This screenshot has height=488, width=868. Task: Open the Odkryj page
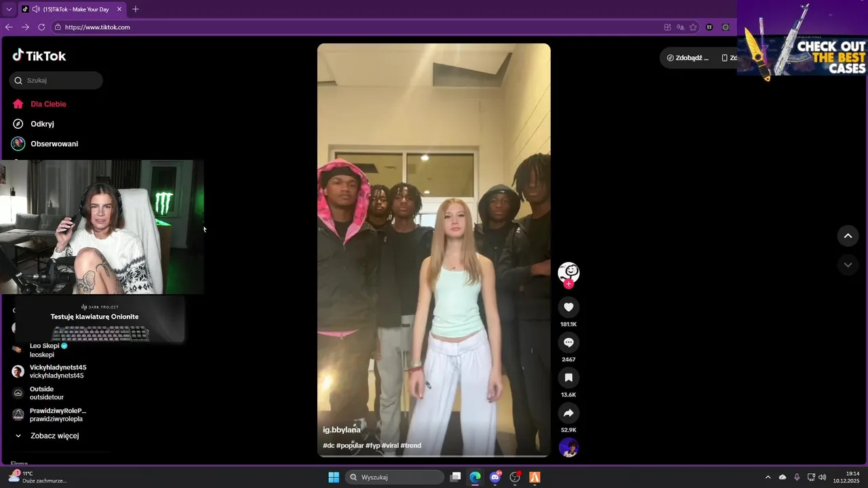click(x=42, y=124)
